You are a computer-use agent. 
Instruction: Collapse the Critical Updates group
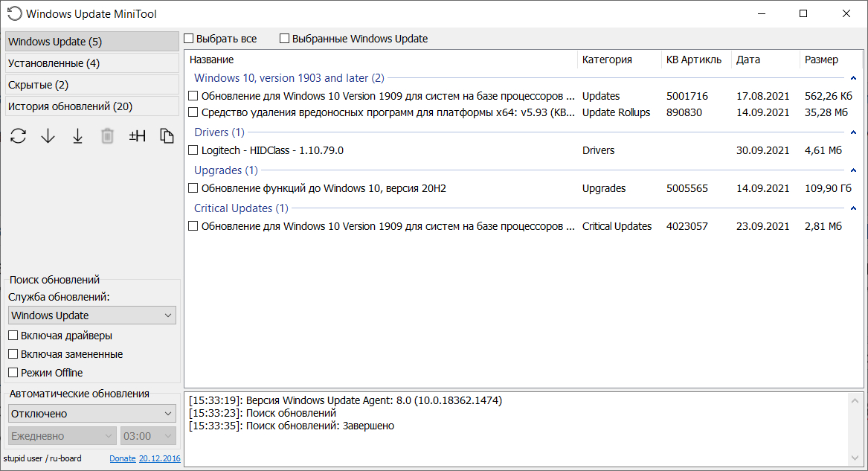click(x=853, y=209)
